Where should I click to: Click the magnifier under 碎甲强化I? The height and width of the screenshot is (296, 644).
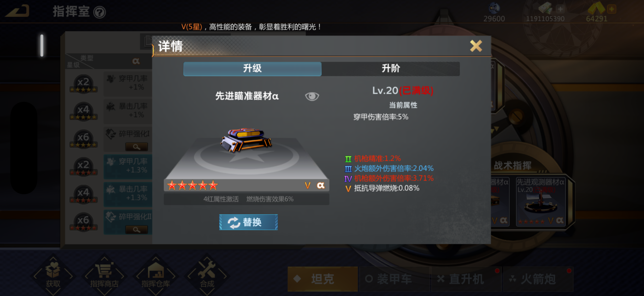click(137, 147)
